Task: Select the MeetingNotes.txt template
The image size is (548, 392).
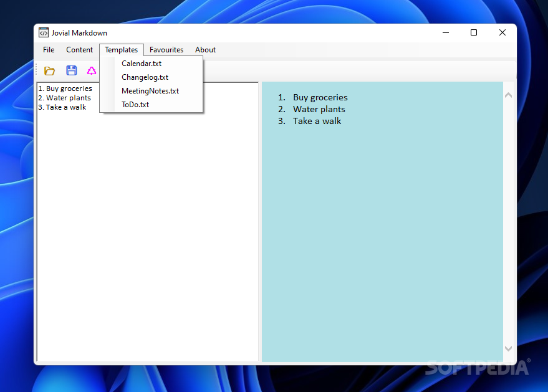Action: pos(151,91)
